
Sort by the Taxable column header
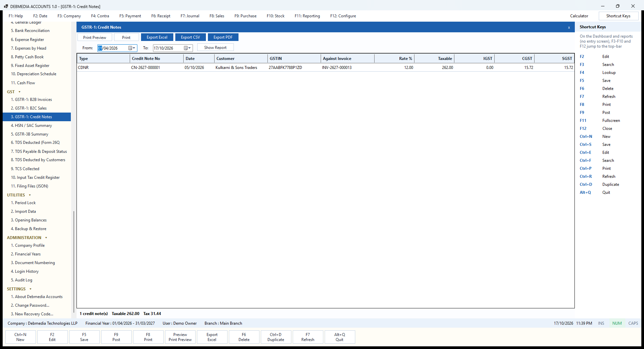click(x=434, y=59)
